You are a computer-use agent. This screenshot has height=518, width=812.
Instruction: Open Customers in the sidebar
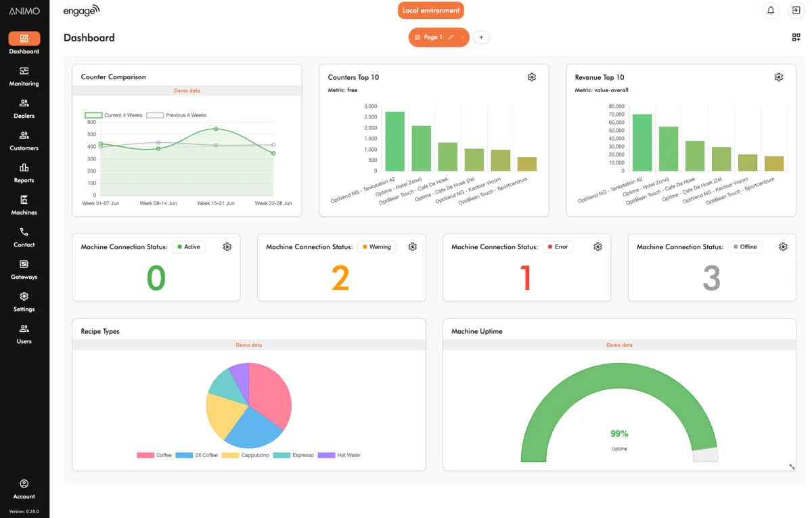click(x=24, y=141)
